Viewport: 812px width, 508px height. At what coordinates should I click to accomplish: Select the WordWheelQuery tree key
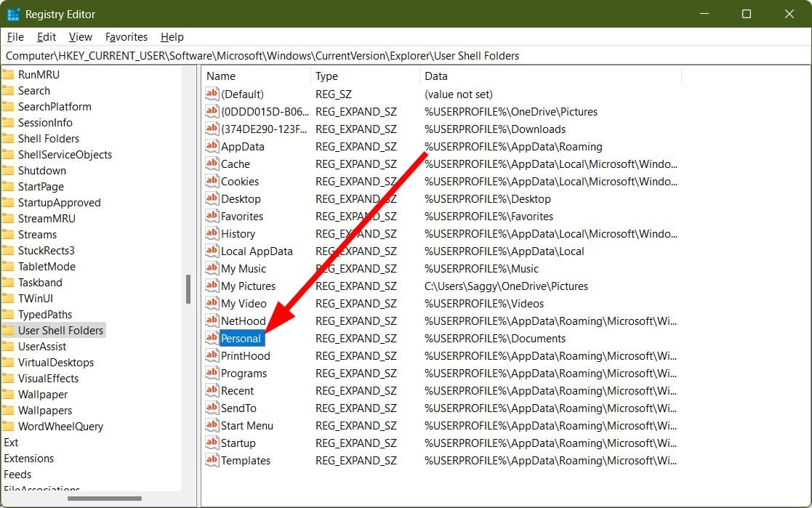coord(60,426)
